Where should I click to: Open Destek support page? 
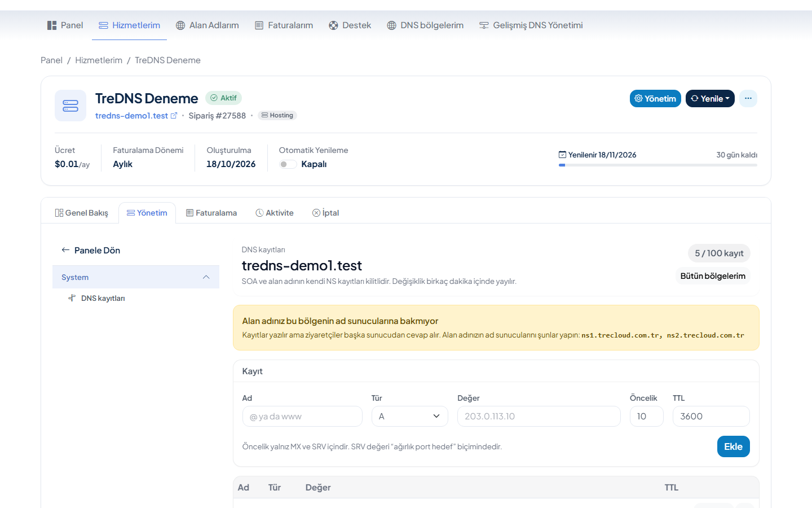[350, 25]
